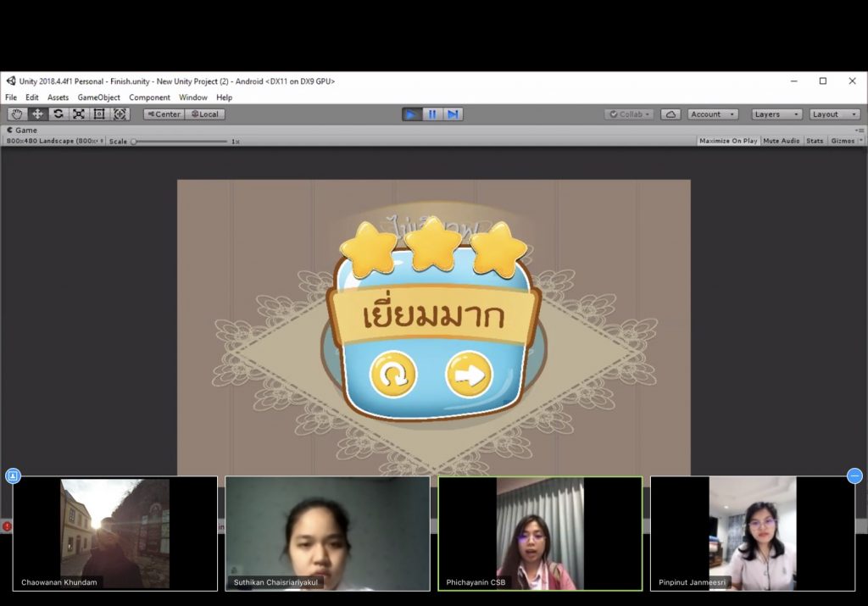The image size is (868, 606).
Task: Toggle Maximize On Play
Action: tap(727, 141)
